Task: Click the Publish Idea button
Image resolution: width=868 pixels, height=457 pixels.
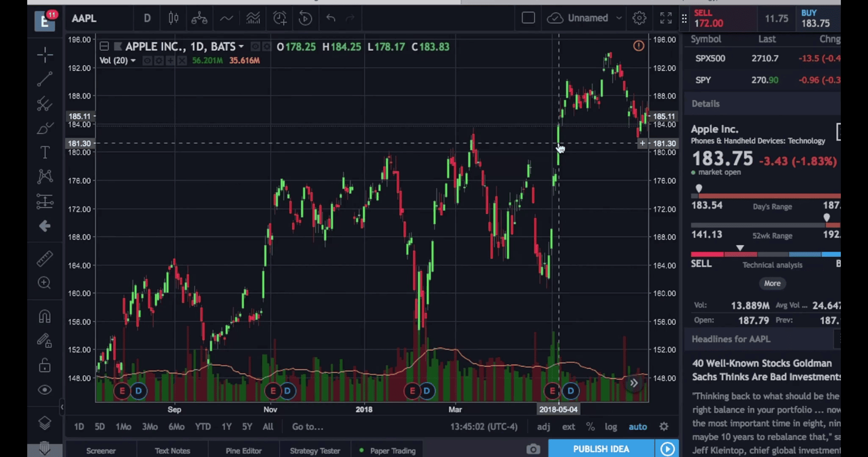Action: click(x=601, y=449)
